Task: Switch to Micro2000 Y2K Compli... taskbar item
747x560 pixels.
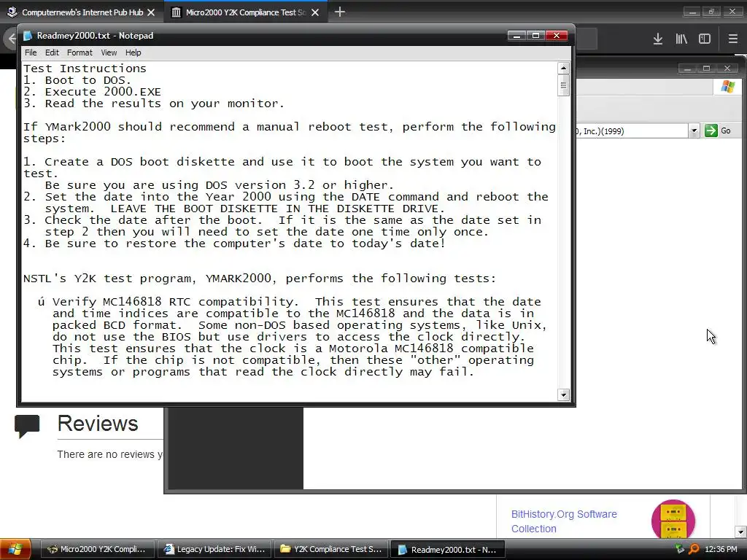Action: [96, 549]
